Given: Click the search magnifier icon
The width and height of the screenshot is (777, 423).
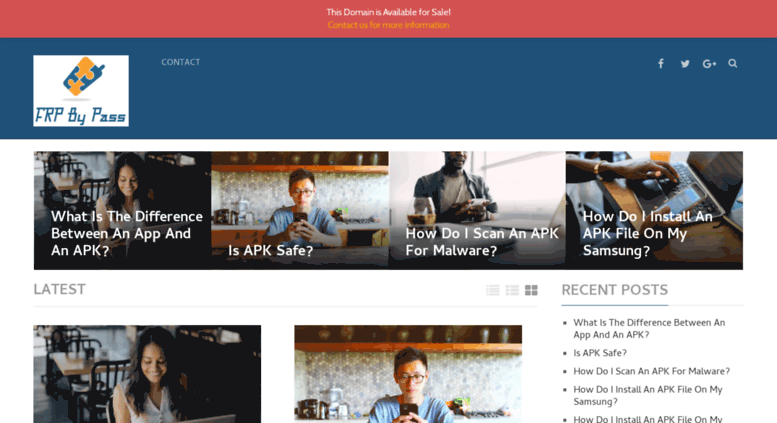Looking at the screenshot, I should pos(732,63).
